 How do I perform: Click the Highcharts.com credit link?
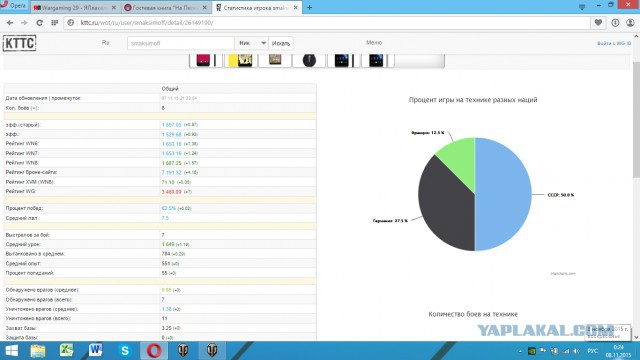tap(563, 273)
